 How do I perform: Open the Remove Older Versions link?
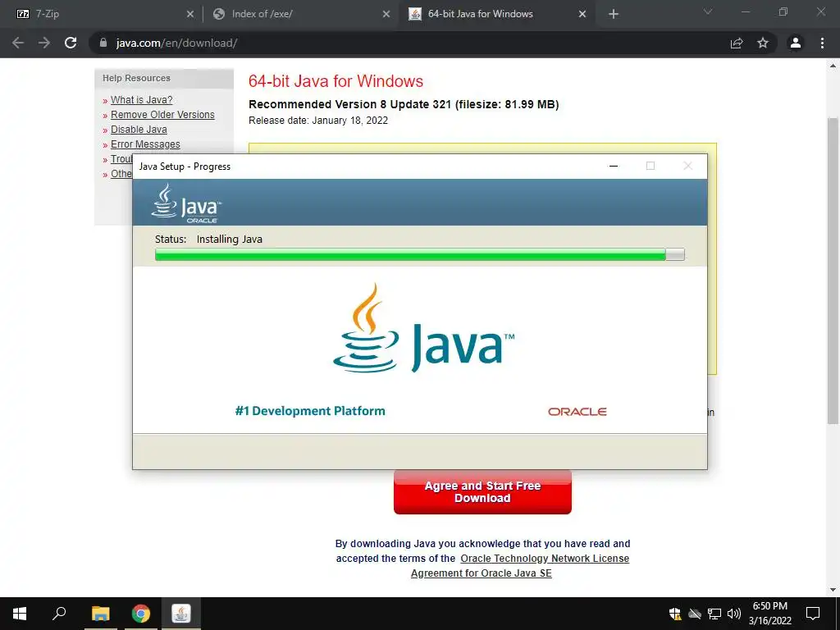[162, 115]
